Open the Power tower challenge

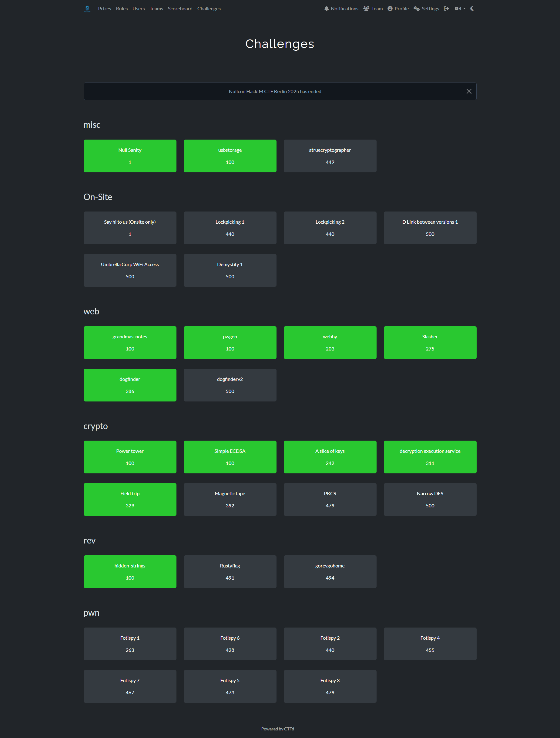point(130,457)
